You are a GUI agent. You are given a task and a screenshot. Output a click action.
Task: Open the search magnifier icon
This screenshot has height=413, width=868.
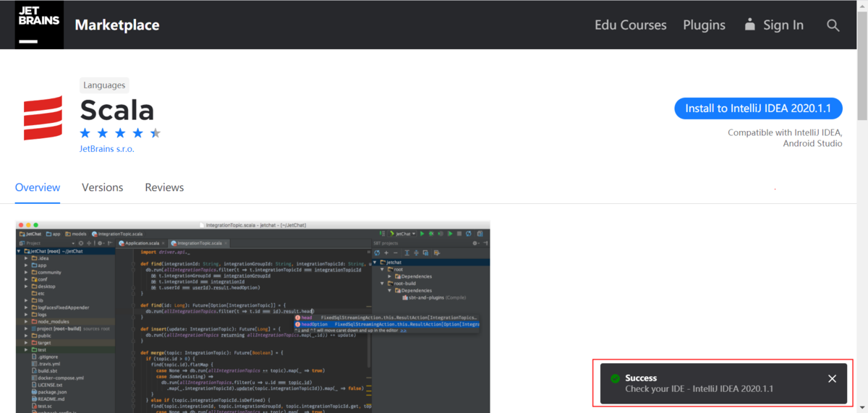[x=833, y=25]
